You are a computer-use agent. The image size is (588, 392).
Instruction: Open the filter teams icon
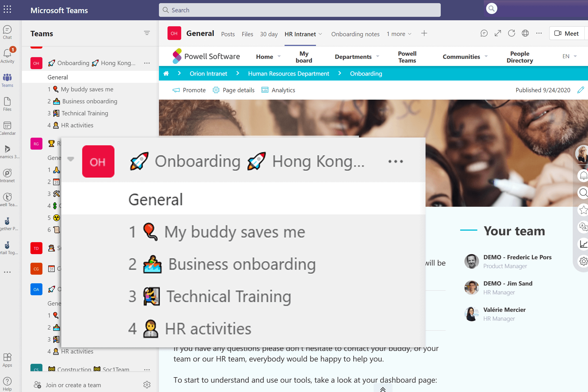[147, 33]
